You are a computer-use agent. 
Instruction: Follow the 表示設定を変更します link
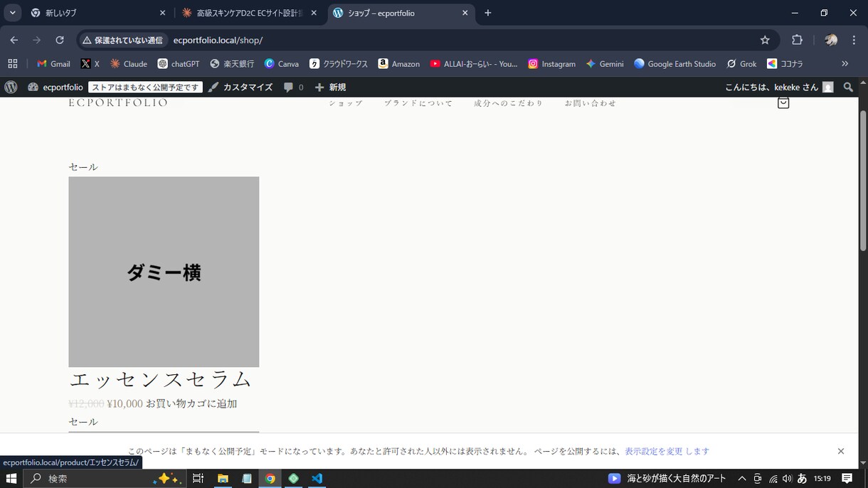[x=667, y=451]
